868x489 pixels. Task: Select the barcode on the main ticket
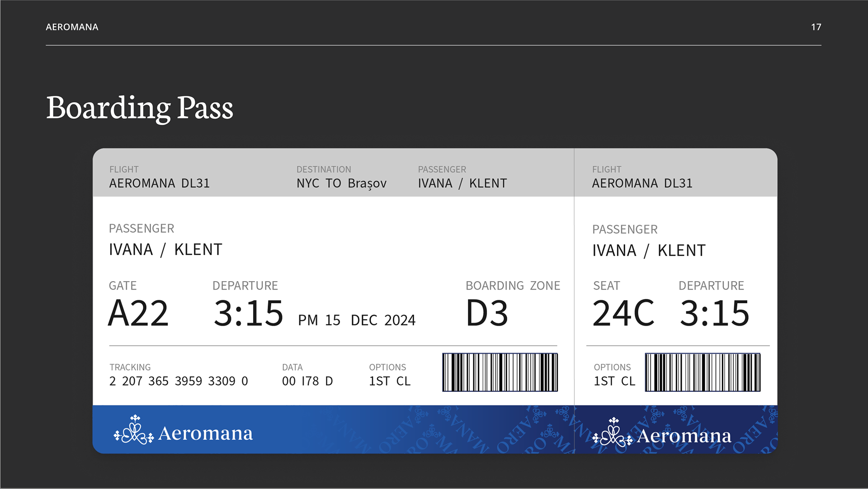500,372
